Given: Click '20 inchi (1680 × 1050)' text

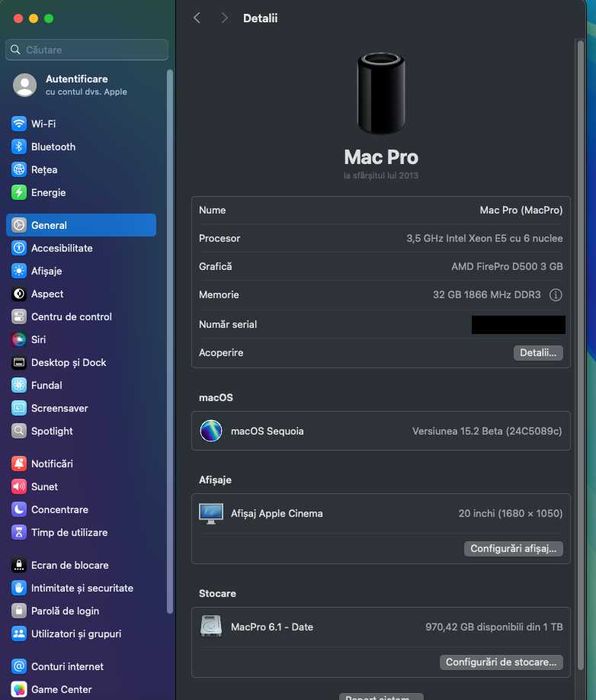Looking at the screenshot, I should (x=510, y=513).
